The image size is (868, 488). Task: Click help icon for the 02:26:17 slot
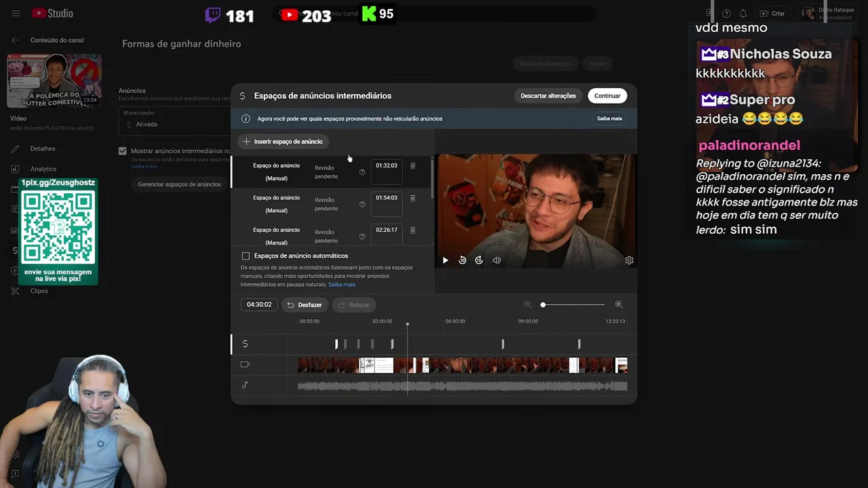pos(362,237)
